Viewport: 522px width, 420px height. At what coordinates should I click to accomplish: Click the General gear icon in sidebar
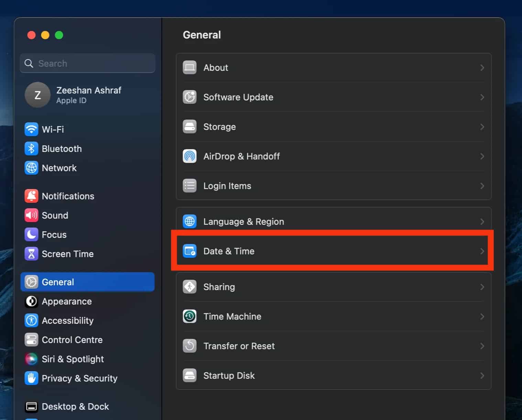[31, 282]
